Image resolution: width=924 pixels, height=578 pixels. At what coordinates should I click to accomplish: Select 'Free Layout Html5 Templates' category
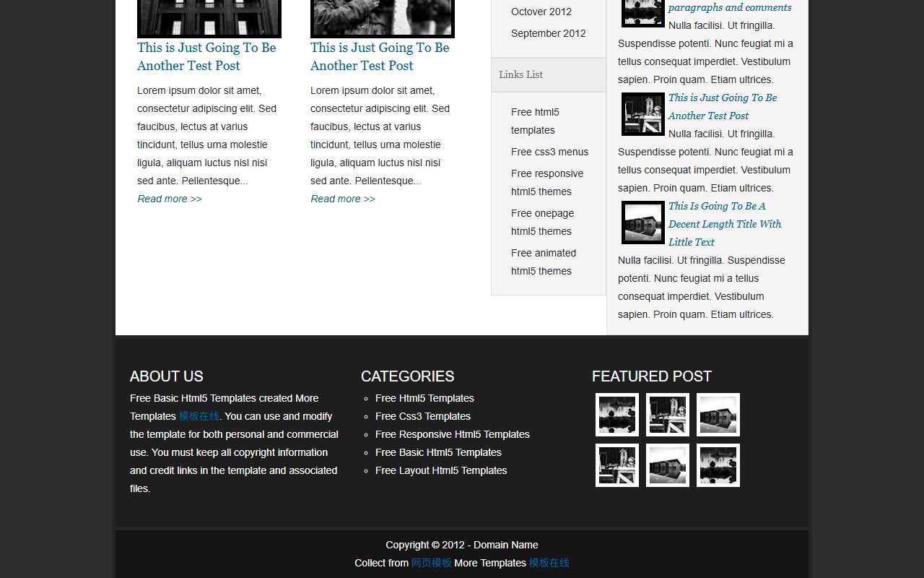click(x=441, y=470)
